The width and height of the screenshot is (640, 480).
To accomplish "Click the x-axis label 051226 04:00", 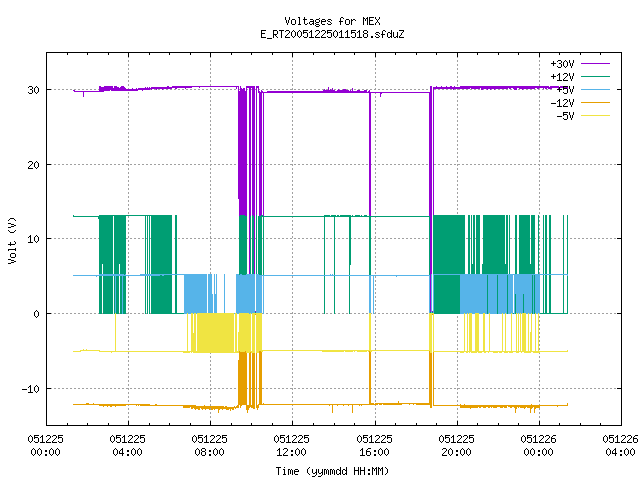I will point(620,446).
